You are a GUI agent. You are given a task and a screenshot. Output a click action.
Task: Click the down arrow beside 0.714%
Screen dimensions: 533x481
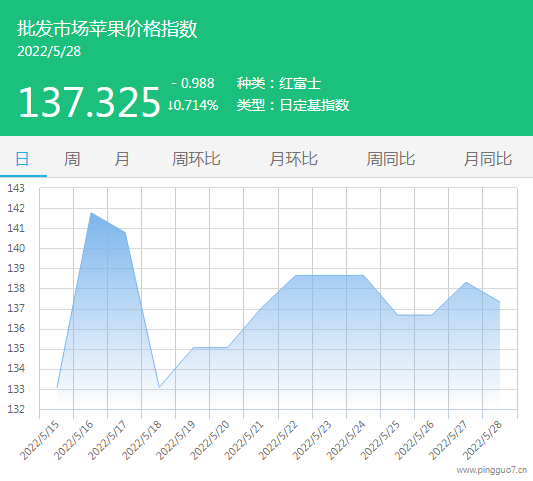click(x=170, y=105)
